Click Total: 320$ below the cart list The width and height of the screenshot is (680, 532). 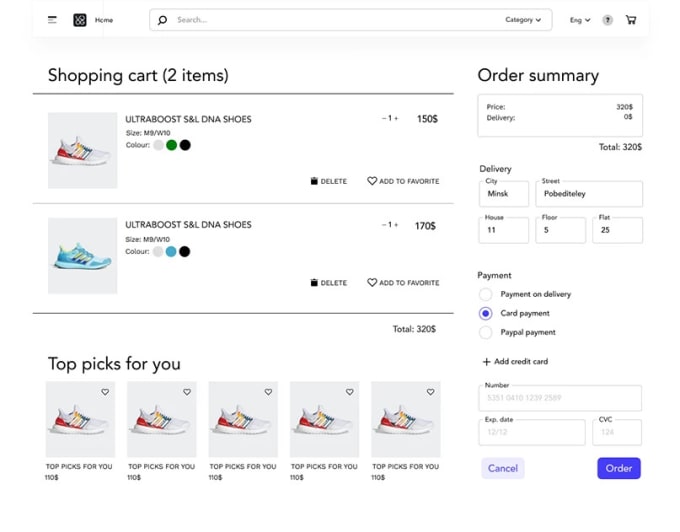pos(414,329)
